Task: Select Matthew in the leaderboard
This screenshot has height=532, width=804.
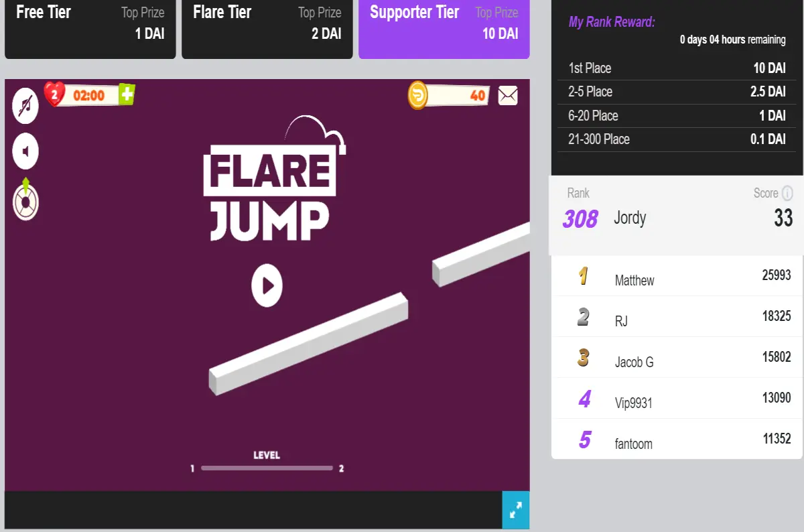Action: tap(634, 280)
